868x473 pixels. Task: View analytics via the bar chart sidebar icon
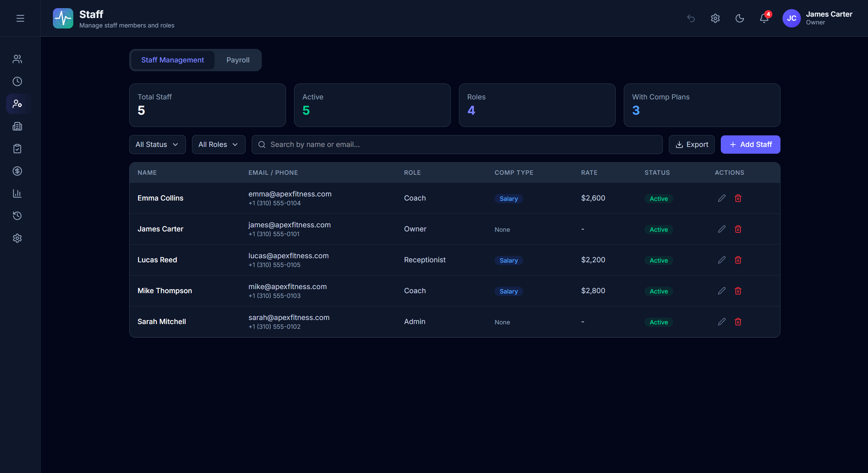[x=17, y=193]
